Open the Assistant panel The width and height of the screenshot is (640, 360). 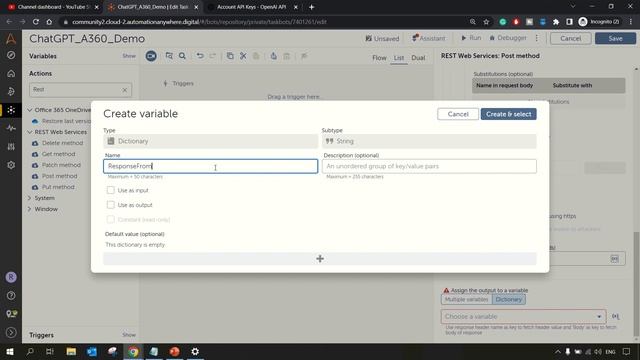(x=428, y=38)
